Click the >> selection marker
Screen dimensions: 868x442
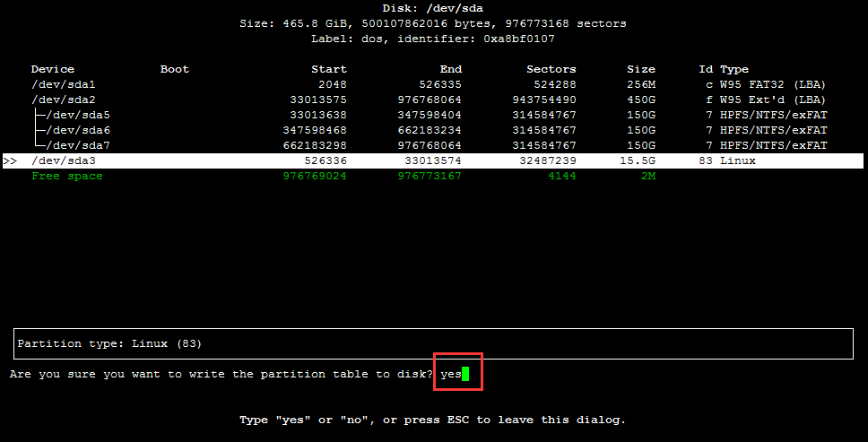click(x=10, y=160)
